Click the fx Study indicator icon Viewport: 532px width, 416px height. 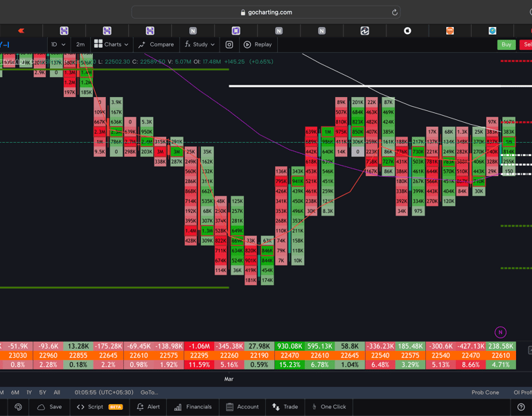[x=187, y=44]
